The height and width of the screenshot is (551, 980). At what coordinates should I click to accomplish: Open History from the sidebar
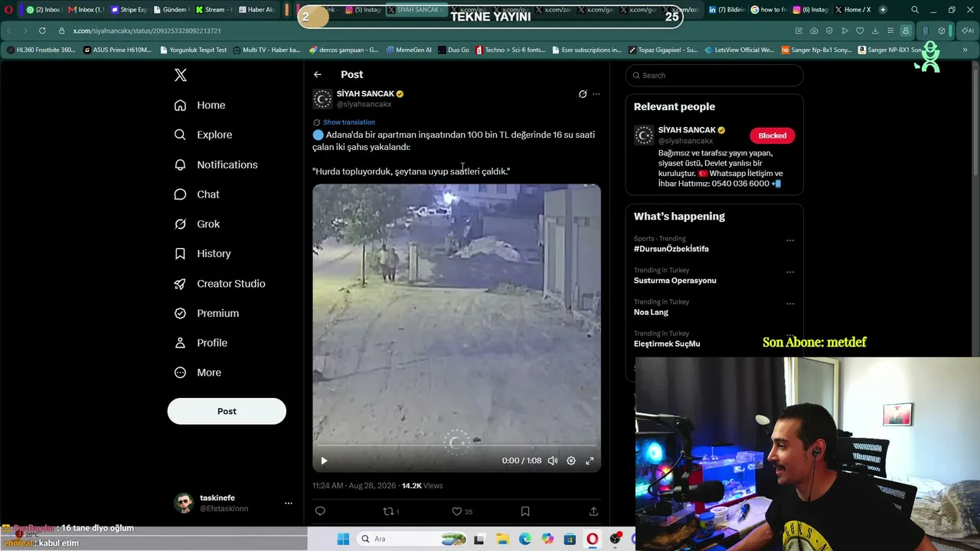pyautogui.click(x=202, y=253)
